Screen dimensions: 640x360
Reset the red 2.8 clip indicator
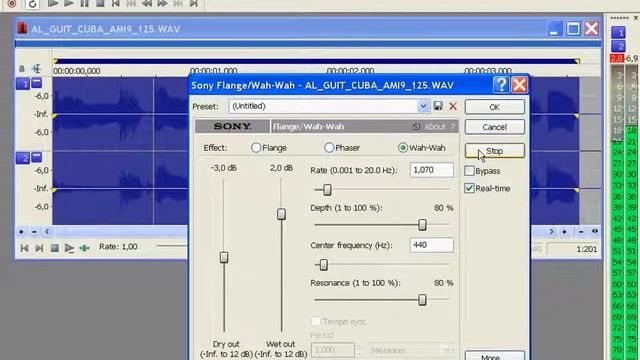pos(617,58)
